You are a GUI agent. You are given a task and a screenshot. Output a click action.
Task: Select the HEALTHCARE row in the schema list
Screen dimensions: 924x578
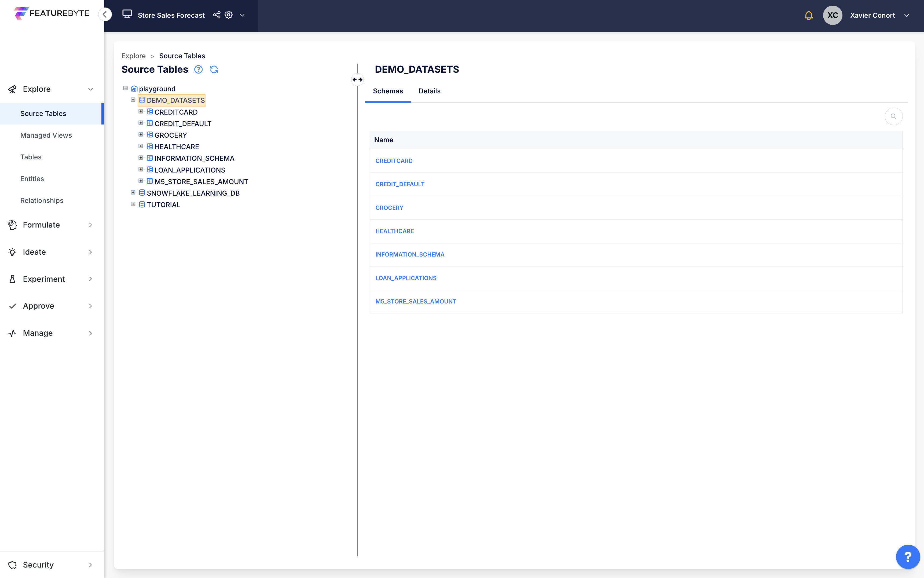pos(394,231)
